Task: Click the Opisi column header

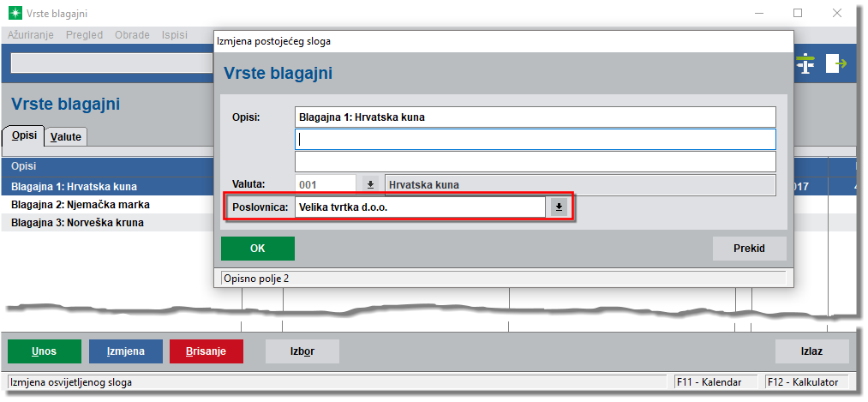Action: [107, 166]
